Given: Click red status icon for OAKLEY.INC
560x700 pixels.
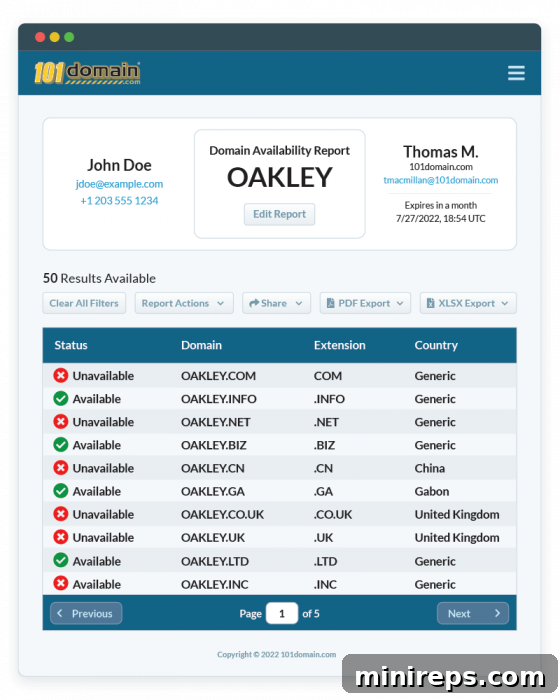Looking at the screenshot, I should click(x=61, y=583).
